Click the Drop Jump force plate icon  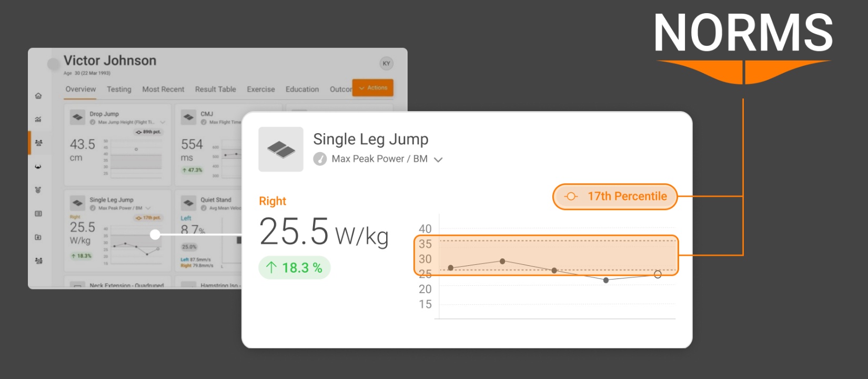click(78, 117)
